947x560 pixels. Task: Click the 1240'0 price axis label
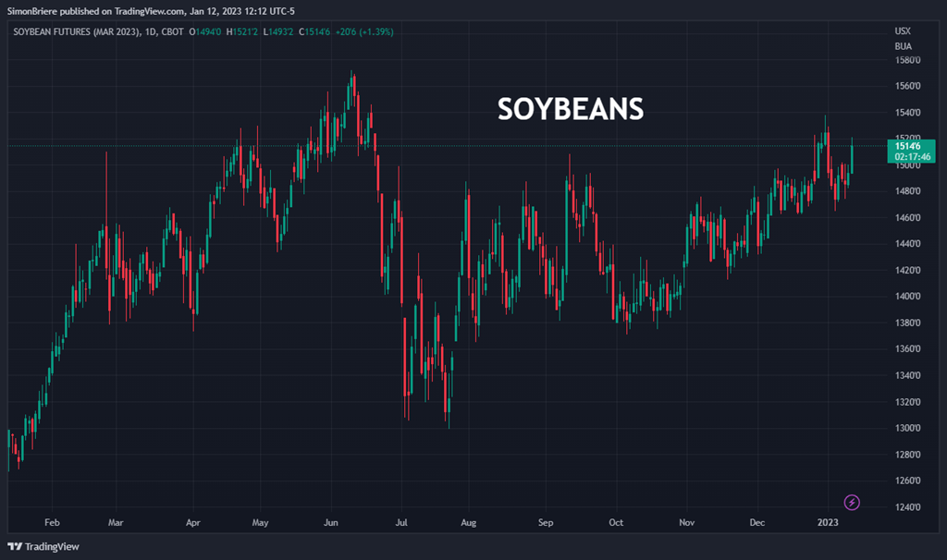(x=909, y=507)
